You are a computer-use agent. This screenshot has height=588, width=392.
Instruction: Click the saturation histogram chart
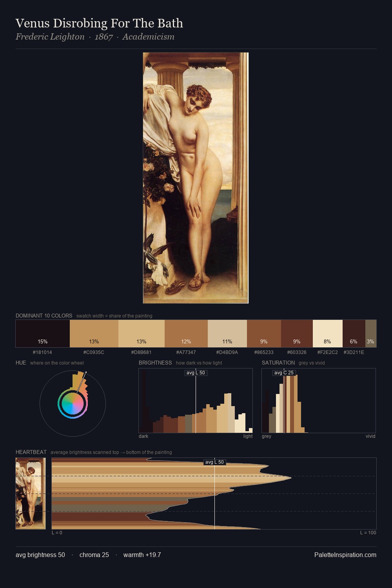(319, 401)
